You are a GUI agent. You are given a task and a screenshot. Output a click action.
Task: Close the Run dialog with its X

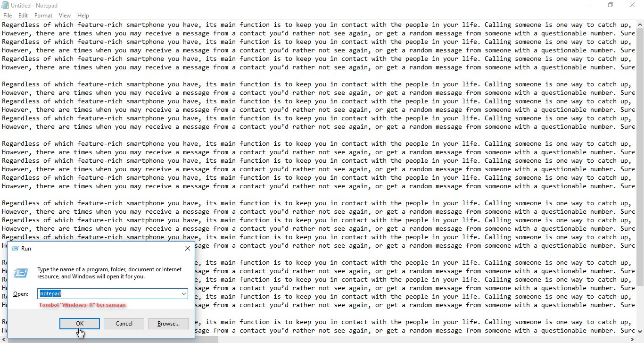click(187, 248)
